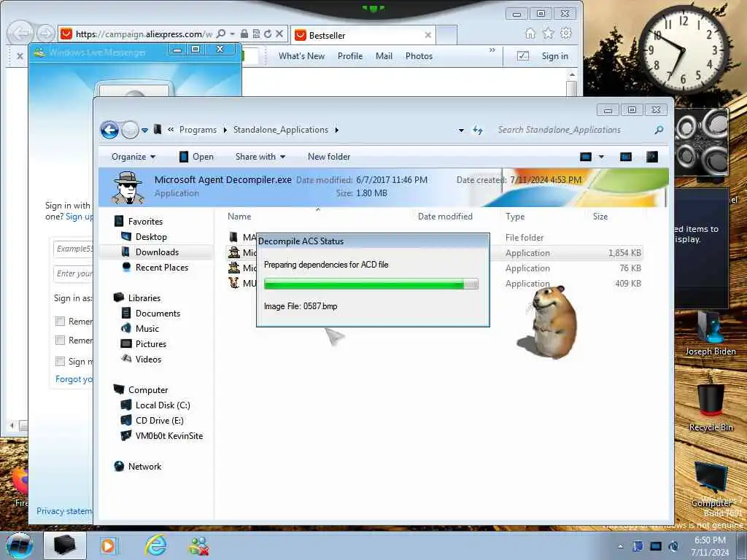Open the Windows Start button
This screenshot has height=560, width=747.
pyautogui.click(x=20, y=545)
